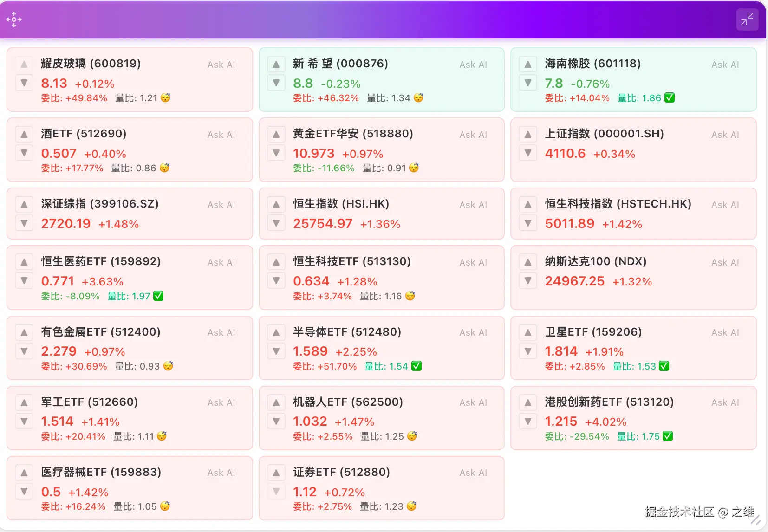Ask AI about 黄金ETF华安 (518880)
The width and height of the screenshot is (768, 532).
473,135
